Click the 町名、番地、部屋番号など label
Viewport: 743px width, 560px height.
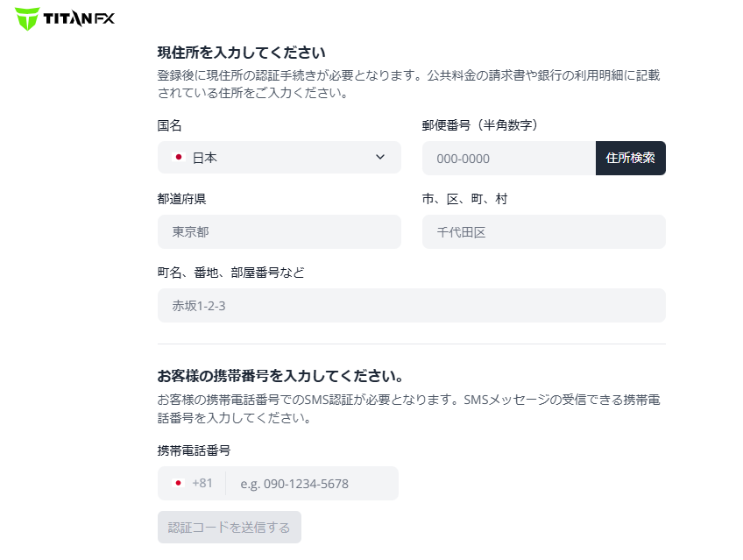tap(231, 273)
